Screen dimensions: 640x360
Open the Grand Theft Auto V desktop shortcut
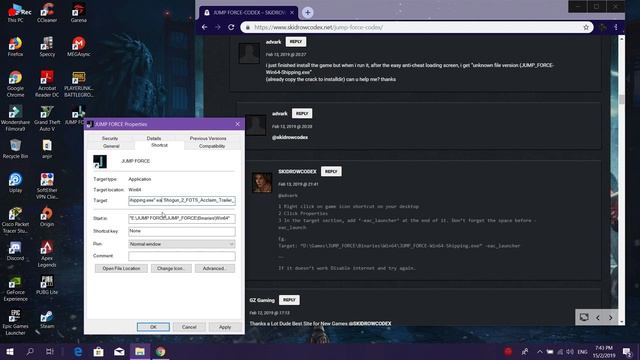pyautogui.click(x=47, y=118)
